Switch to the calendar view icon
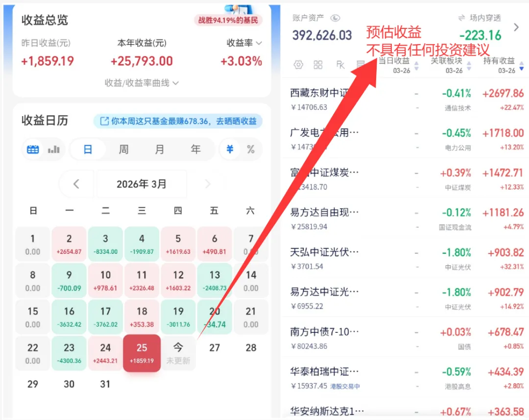Viewport: 529px width, 420px height. [x=32, y=149]
